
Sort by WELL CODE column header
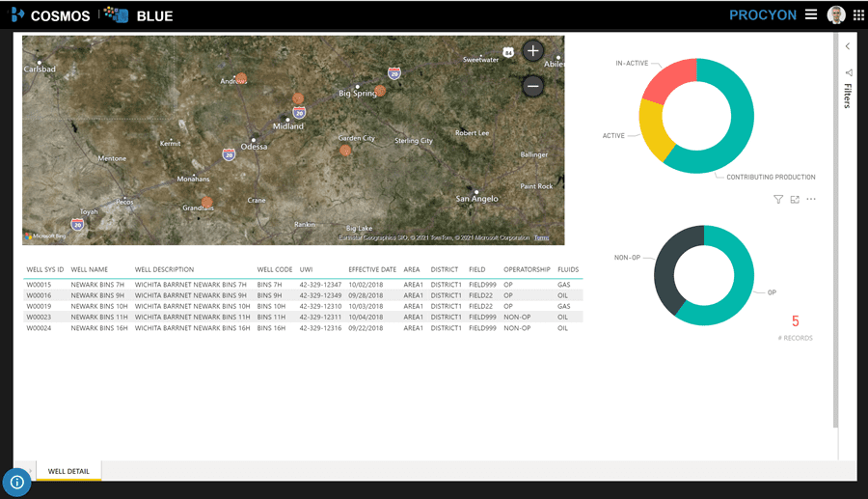tap(275, 269)
